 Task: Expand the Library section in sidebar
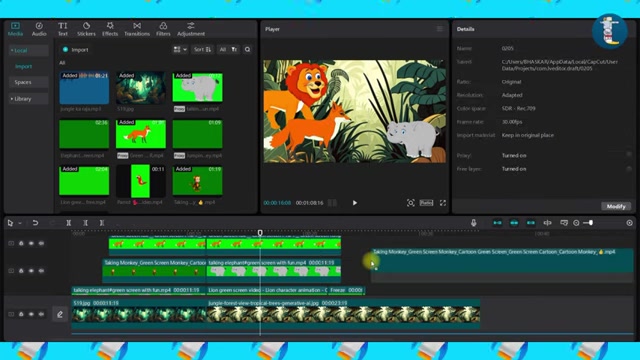28,99
